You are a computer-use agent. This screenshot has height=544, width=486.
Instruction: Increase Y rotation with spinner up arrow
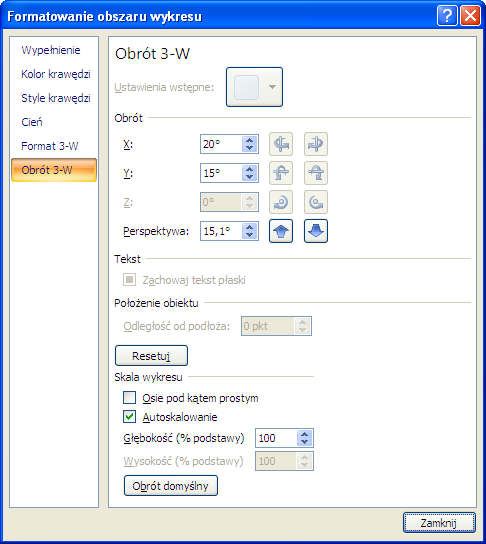pyautogui.click(x=249, y=169)
